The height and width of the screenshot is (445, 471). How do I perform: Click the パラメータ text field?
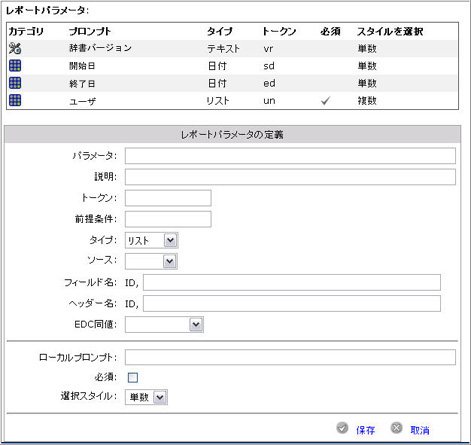tap(290, 156)
